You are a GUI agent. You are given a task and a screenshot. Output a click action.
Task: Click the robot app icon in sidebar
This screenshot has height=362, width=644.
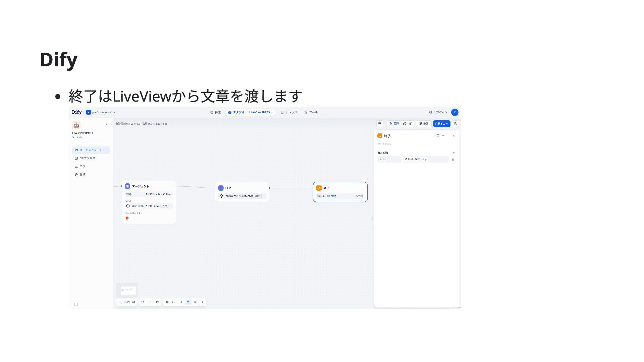76,125
